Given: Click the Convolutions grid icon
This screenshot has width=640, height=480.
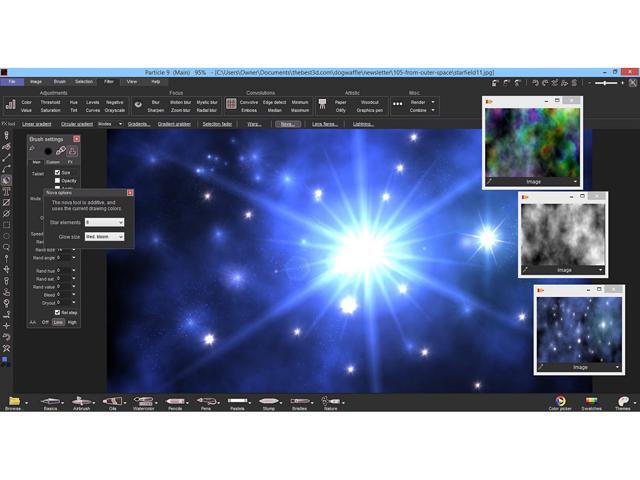Looking at the screenshot, I should click(231, 103).
